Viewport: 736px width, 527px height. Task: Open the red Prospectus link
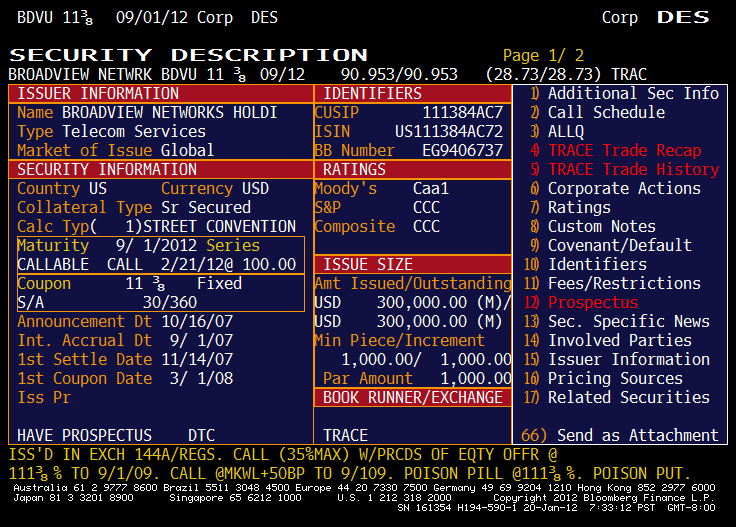tap(581, 303)
